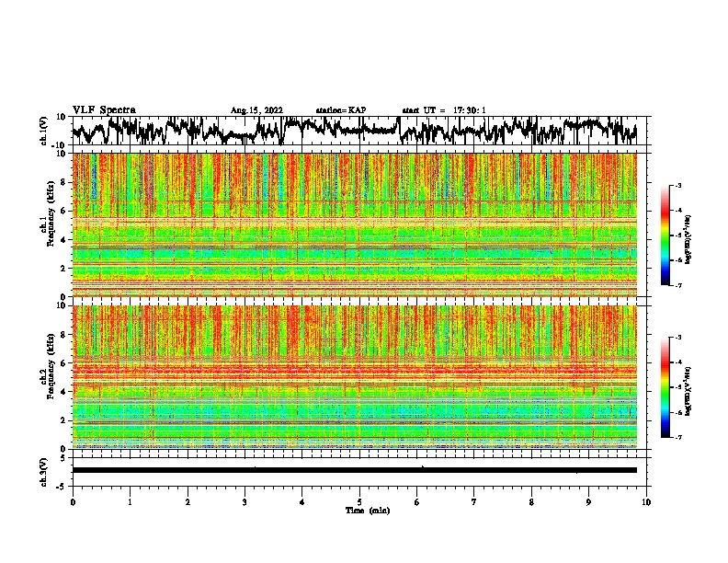Click the log(PSD) label beside ch.1 color bar
This screenshot has height=563, width=728.
point(688,240)
